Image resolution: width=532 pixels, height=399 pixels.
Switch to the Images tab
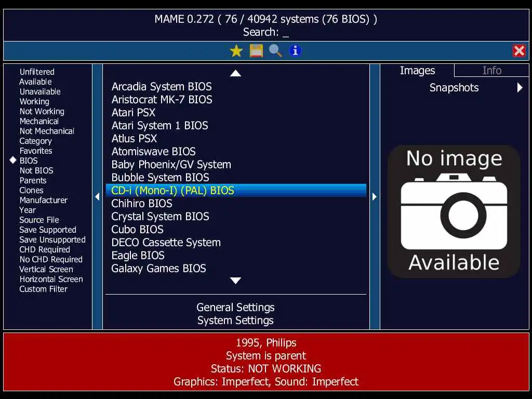tap(417, 70)
